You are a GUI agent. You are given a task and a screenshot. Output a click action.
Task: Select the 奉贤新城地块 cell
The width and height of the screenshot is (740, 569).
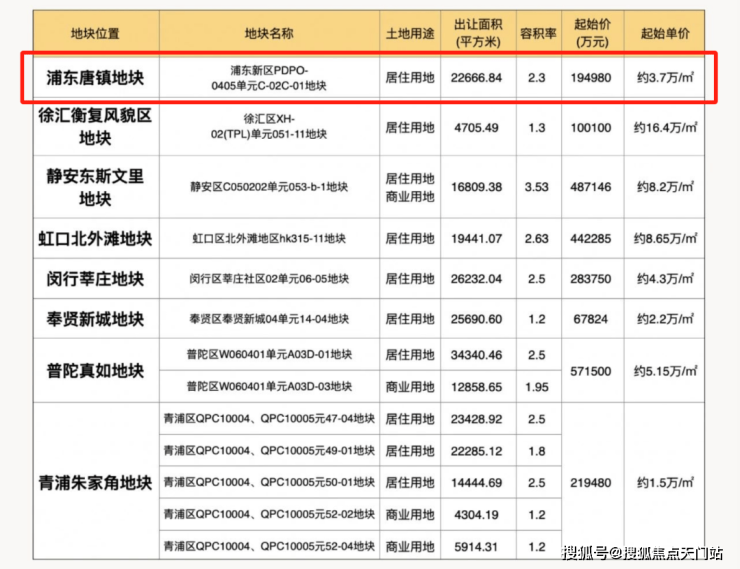95,319
